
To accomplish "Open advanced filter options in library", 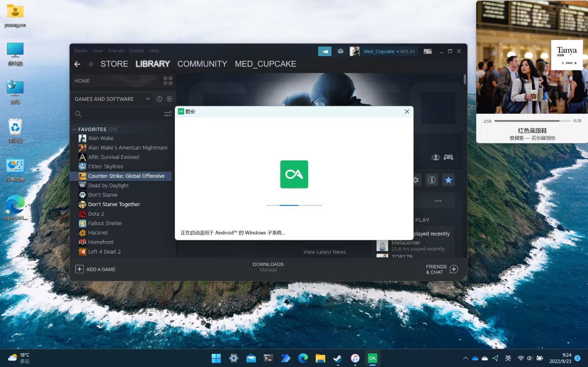I will (x=168, y=114).
